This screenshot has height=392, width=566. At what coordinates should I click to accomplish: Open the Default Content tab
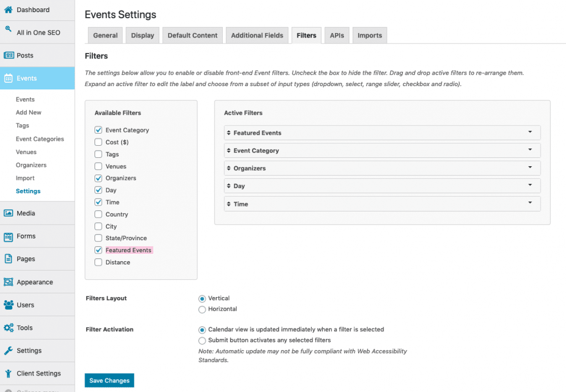tap(192, 35)
